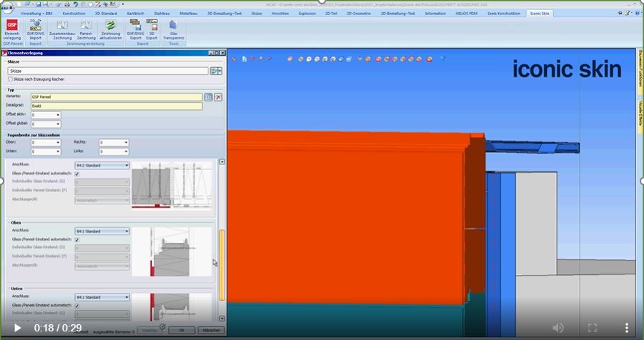Switch to Verwaltung + BIM ribbon tab
The height and width of the screenshot is (340, 644).
point(36,13)
